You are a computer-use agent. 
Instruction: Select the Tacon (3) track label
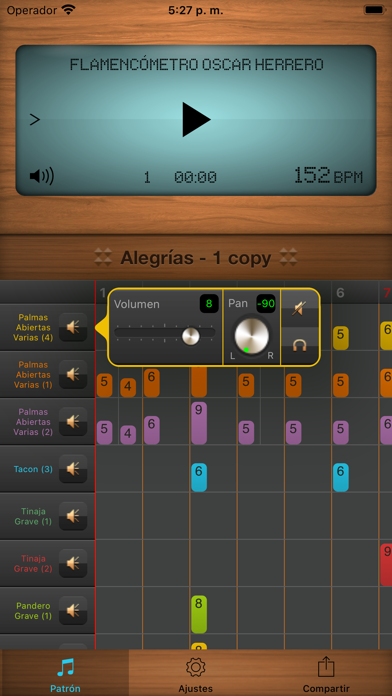[x=33, y=469]
